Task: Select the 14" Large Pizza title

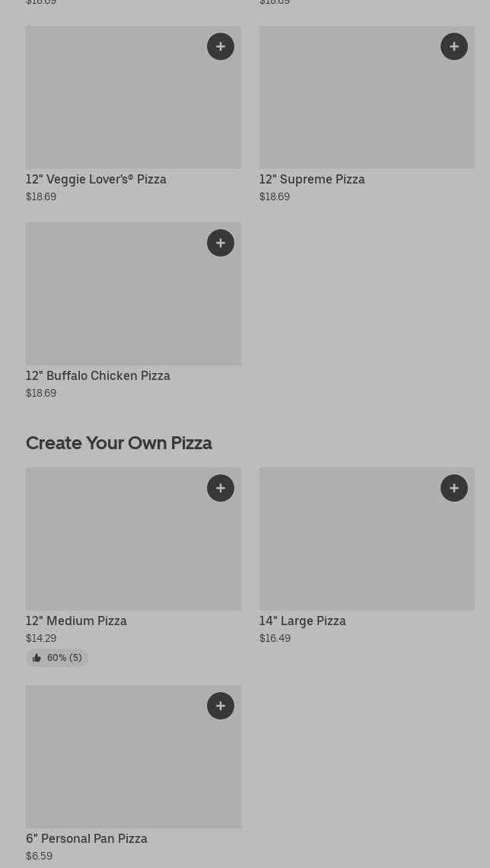Action: click(x=302, y=621)
